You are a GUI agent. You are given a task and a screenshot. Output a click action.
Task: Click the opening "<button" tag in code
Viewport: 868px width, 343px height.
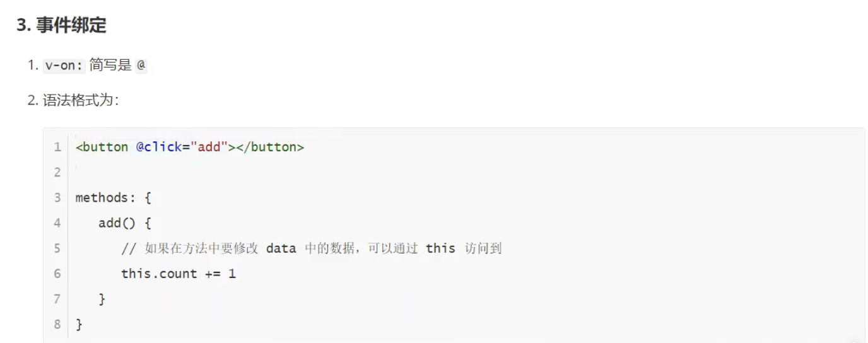click(102, 147)
